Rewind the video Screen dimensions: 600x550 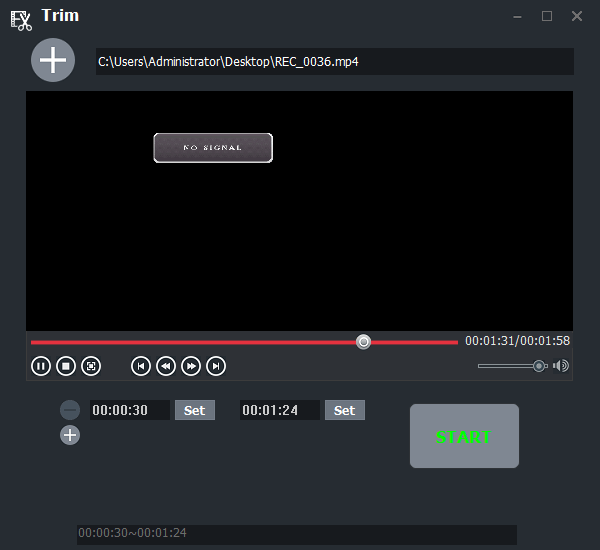pyautogui.click(x=166, y=366)
